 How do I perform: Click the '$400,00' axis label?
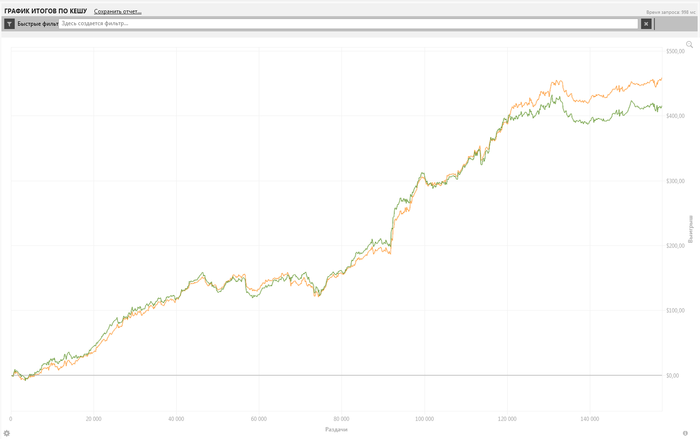click(x=675, y=116)
